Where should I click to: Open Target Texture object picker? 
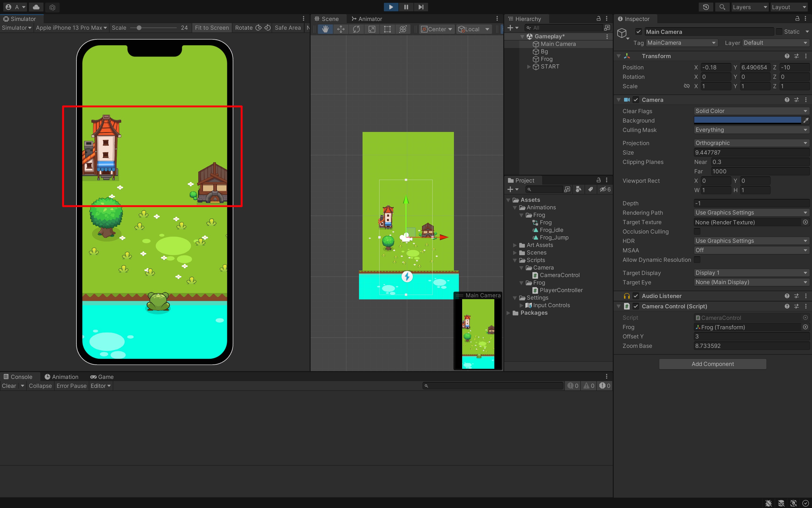click(805, 222)
